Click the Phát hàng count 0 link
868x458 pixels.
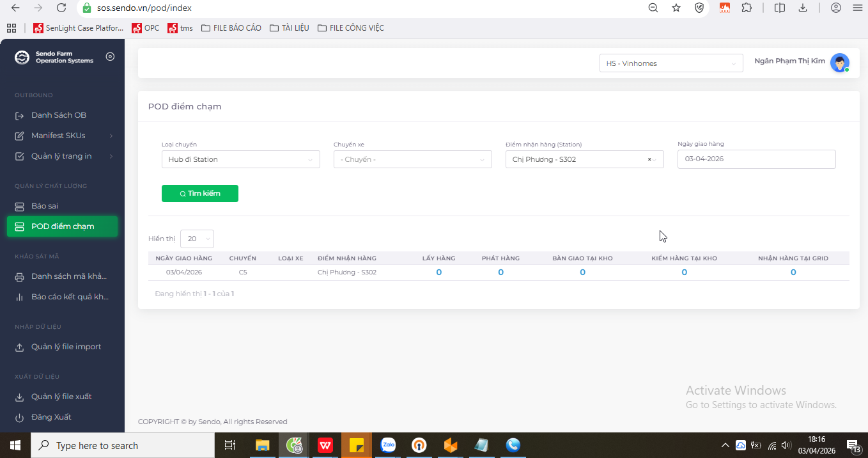pyautogui.click(x=500, y=272)
